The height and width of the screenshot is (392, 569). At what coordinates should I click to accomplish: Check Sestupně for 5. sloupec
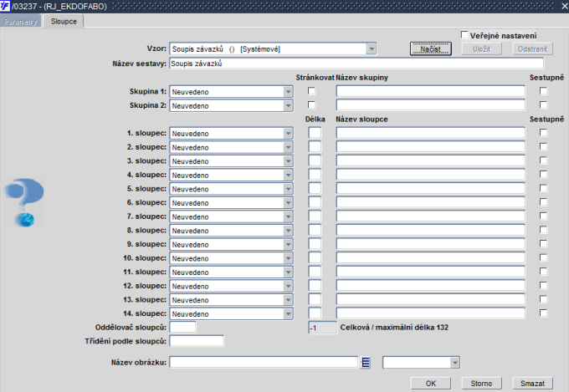click(543, 188)
